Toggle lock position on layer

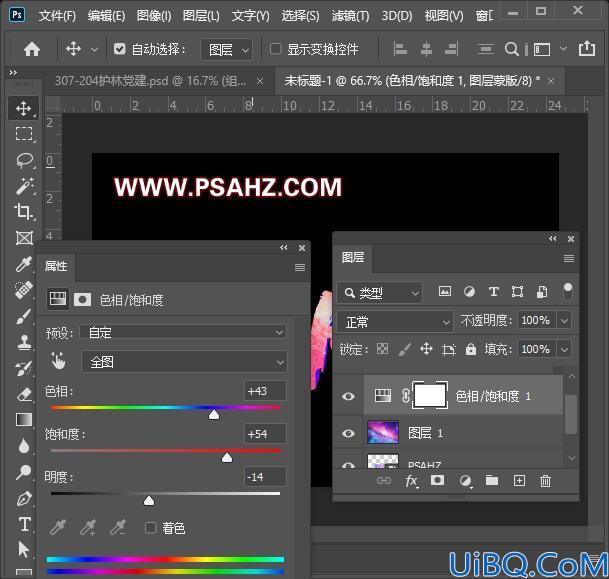tap(426, 349)
